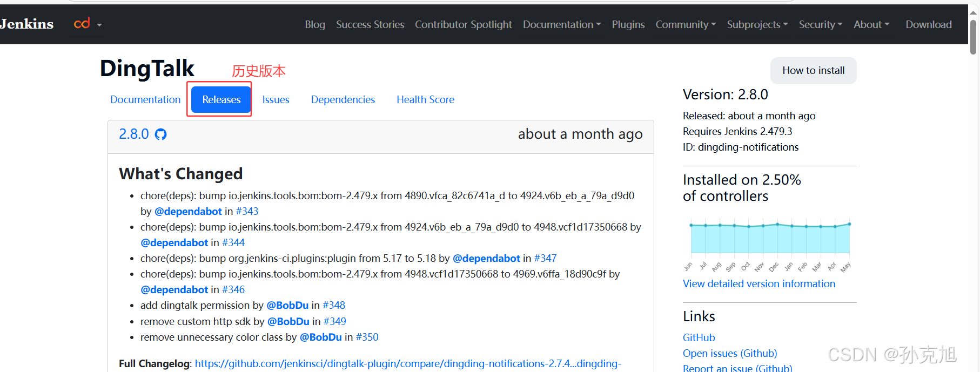
Task: Click the "What's Changed" heading
Action: (x=181, y=173)
